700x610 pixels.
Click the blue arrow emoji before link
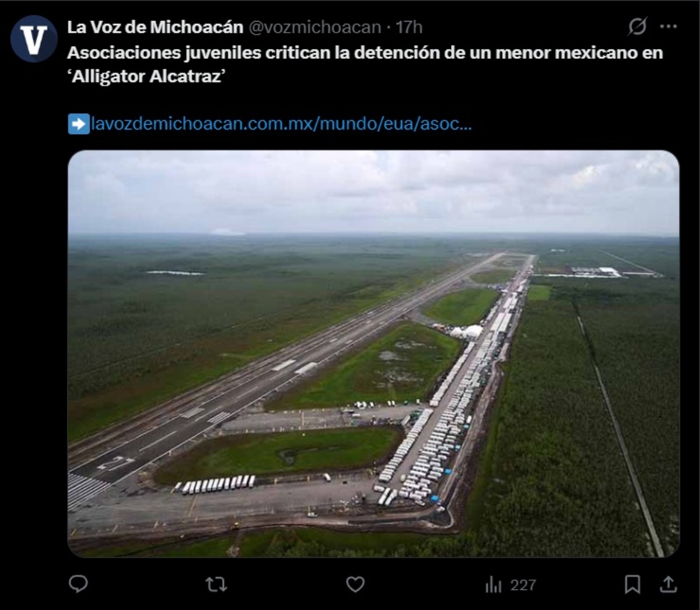click(x=79, y=124)
